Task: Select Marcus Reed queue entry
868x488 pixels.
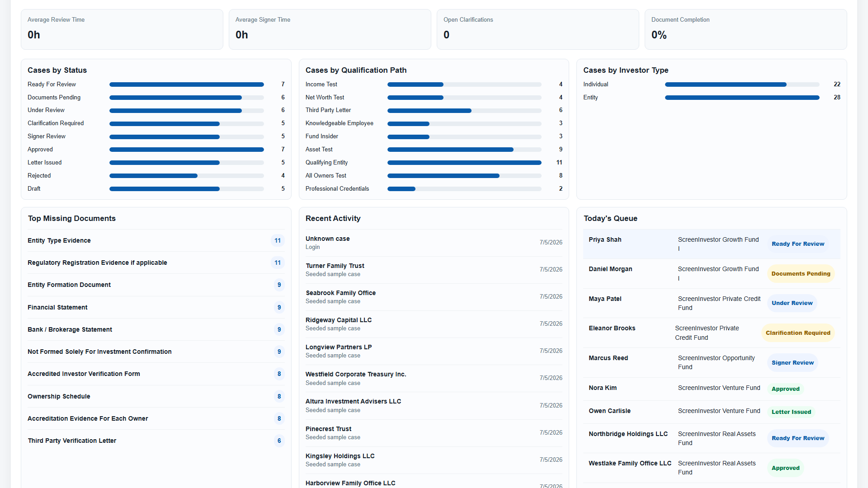Action: [x=712, y=363]
